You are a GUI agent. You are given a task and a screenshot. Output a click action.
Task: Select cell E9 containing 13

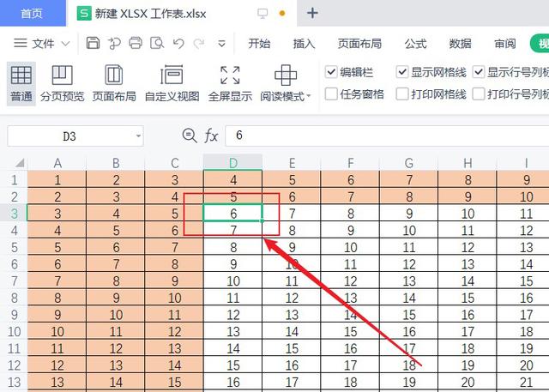tap(292, 314)
